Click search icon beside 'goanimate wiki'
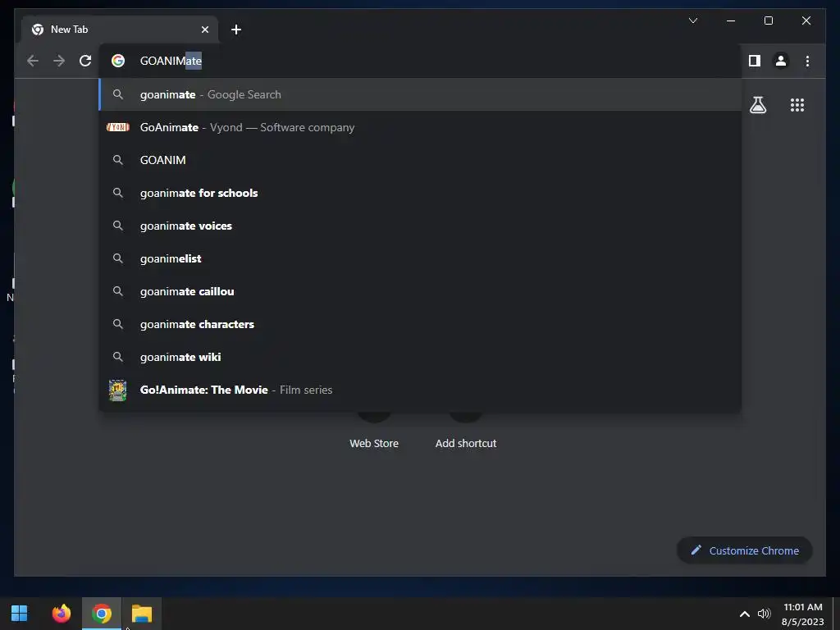Screen dimensions: 840x630 [118, 357]
